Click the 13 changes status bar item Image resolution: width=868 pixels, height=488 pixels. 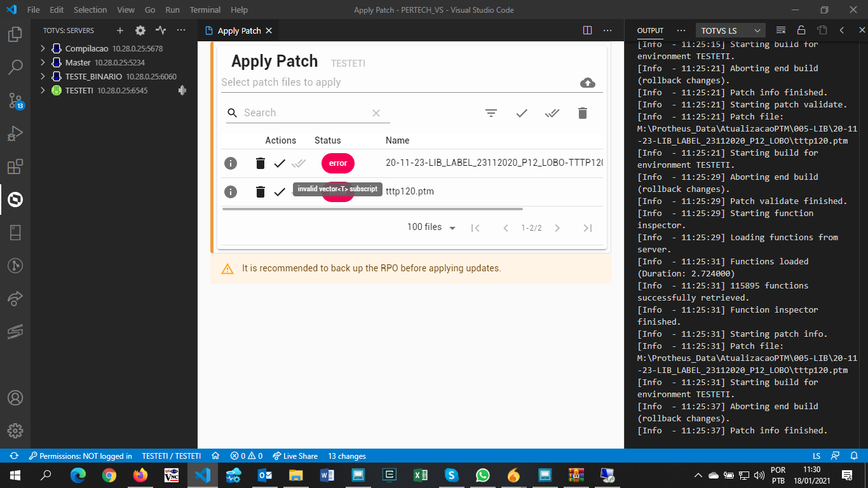pos(347,456)
